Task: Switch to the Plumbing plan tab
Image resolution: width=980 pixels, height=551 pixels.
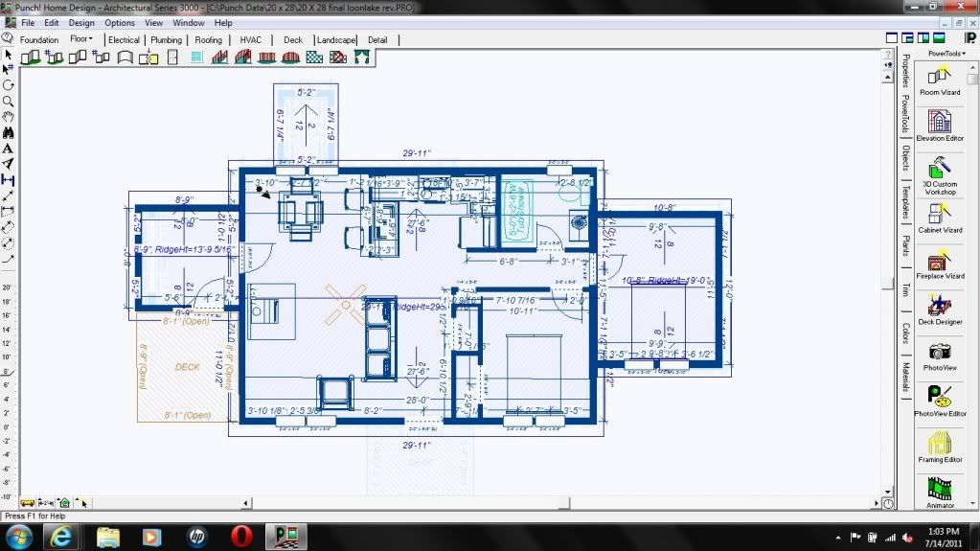Action: pyautogui.click(x=167, y=39)
